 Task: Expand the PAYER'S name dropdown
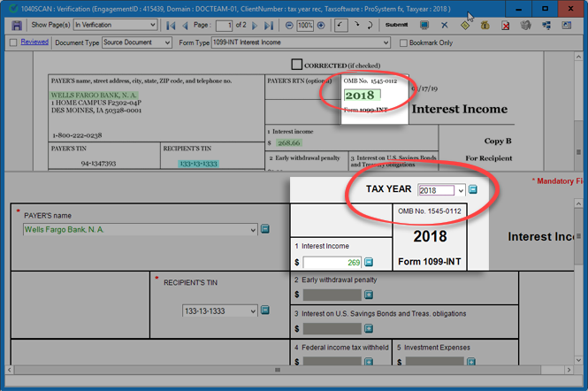pos(253,230)
